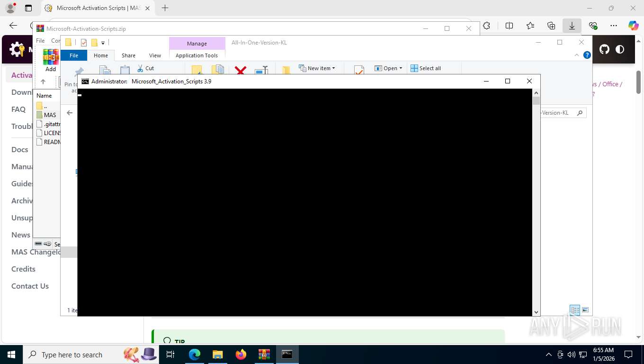Switch Explorer to details view icon
Screen dimensions: 644x364
click(575, 310)
